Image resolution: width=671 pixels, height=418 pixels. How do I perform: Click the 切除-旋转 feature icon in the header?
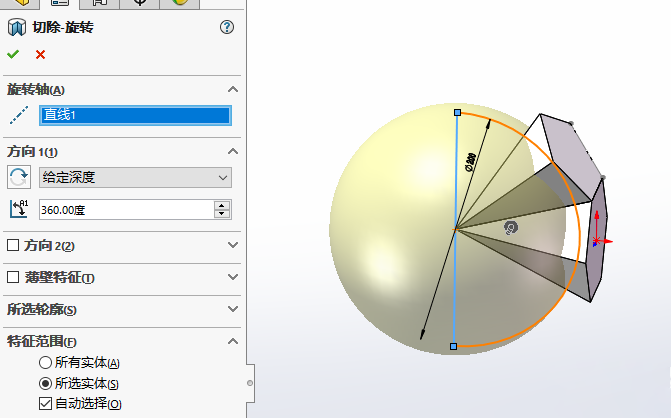[x=15, y=27]
